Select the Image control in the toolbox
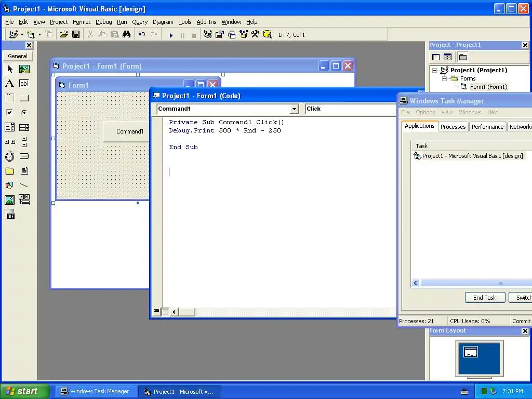532x399 pixels. click(x=10, y=200)
